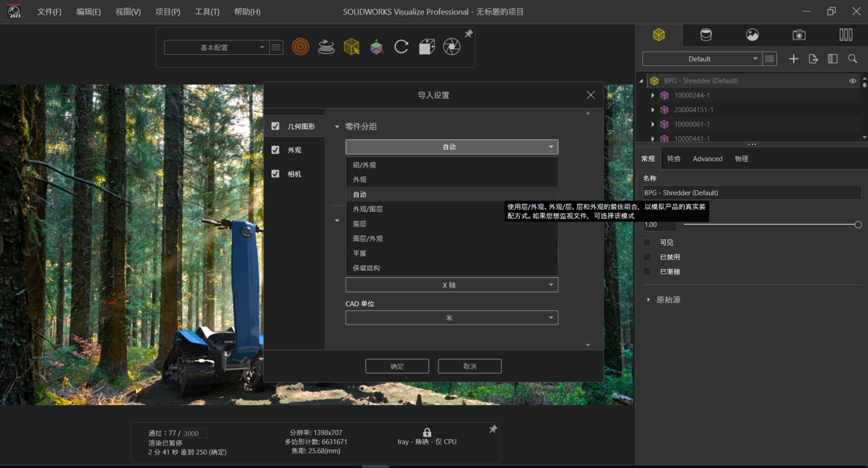
Task: Switch to the Advanced tab
Action: [x=707, y=159]
